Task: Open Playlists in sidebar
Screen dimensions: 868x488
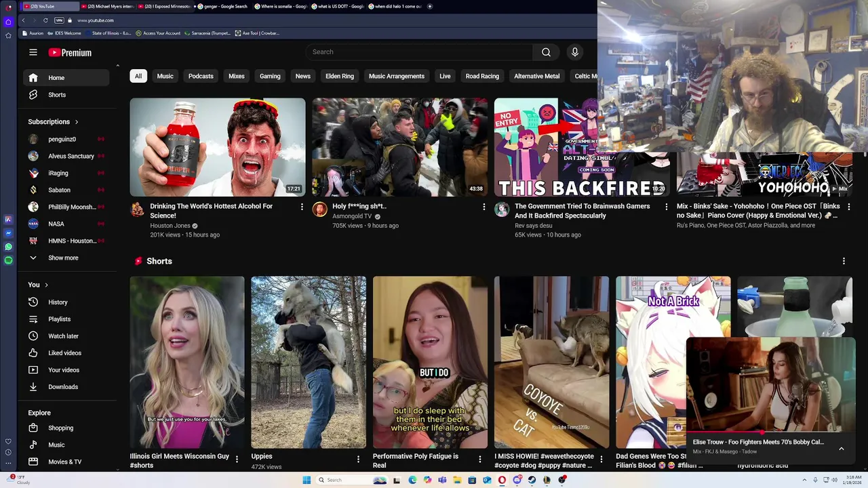Action: click(66, 319)
